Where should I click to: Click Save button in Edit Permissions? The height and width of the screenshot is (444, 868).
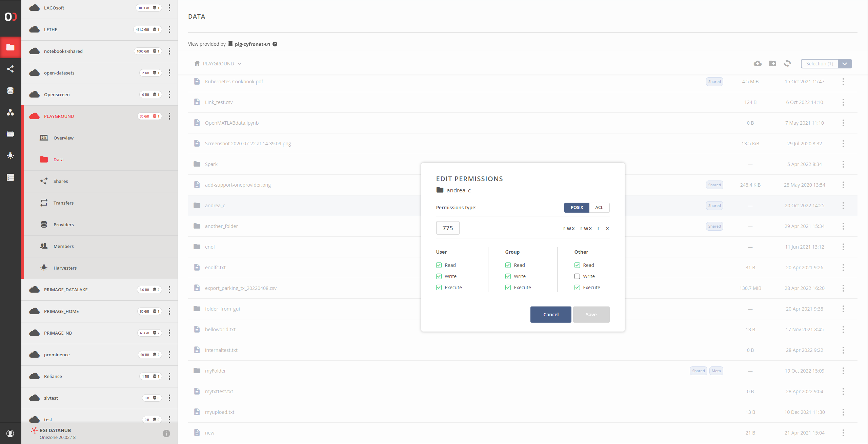[x=591, y=314]
